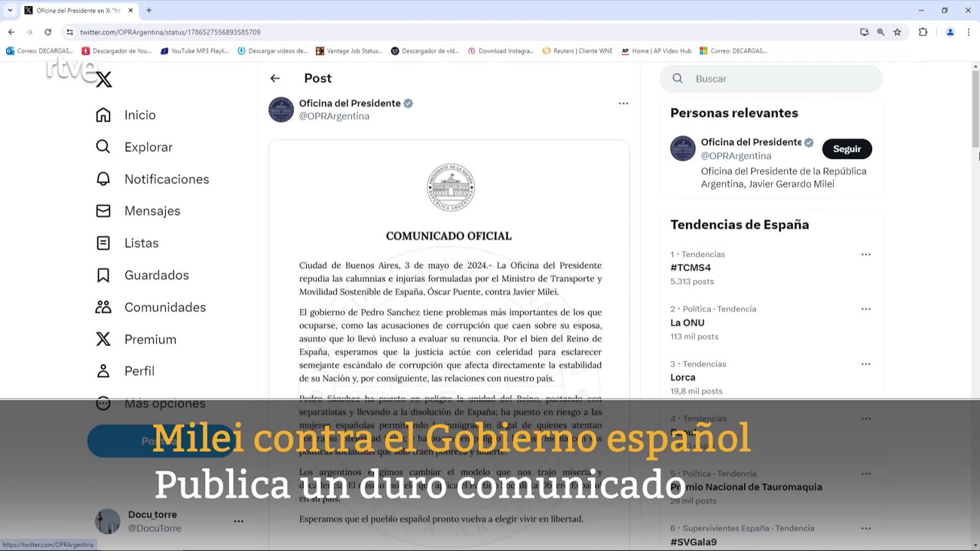Select Explorar in the sidebar
This screenshot has height=551, width=980.
point(148,147)
